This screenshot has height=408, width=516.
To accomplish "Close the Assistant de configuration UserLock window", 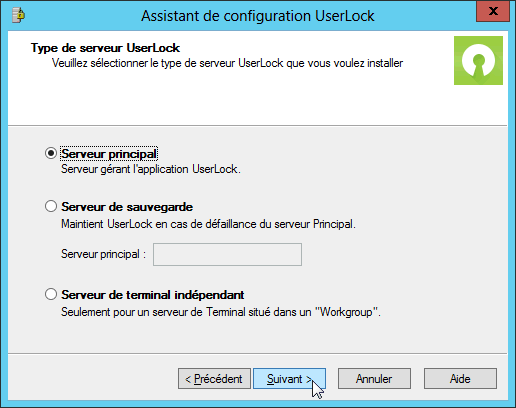I will point(493,11).
